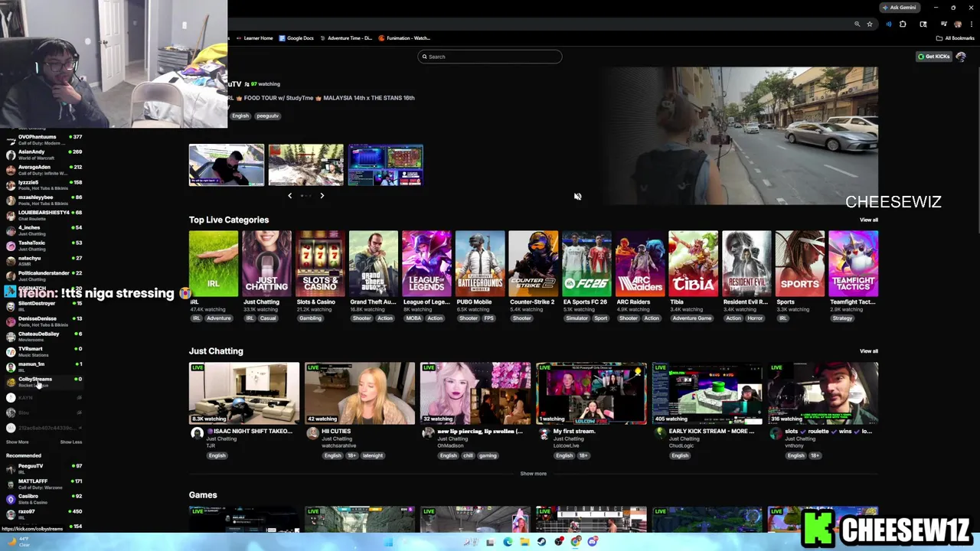Open recommended Casiibro channel
Image resolution: width=980 pixels, height=551 pixels.
(44, 499)
